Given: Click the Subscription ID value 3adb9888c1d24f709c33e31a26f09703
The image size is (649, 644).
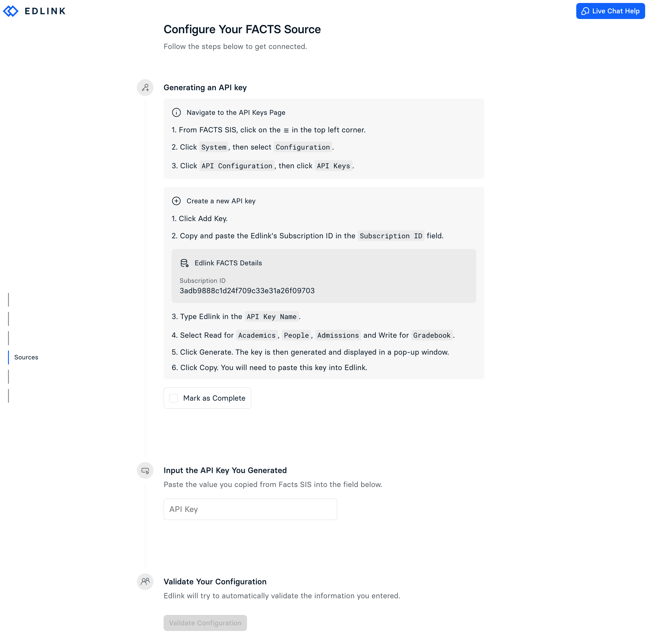Looking at the screenshot, I should [247, 291].
